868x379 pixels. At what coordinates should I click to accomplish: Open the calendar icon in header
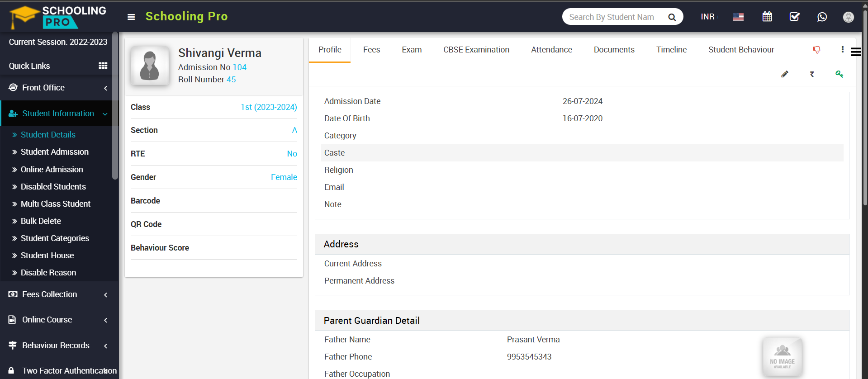[x=767, y=17]
